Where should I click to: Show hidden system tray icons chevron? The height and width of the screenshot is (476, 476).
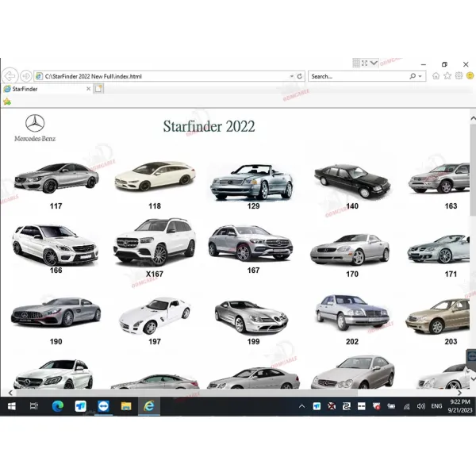coord(301,406)
